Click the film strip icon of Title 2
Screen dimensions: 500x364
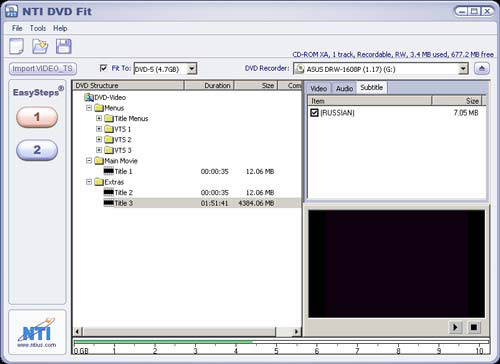pos(109,192)
